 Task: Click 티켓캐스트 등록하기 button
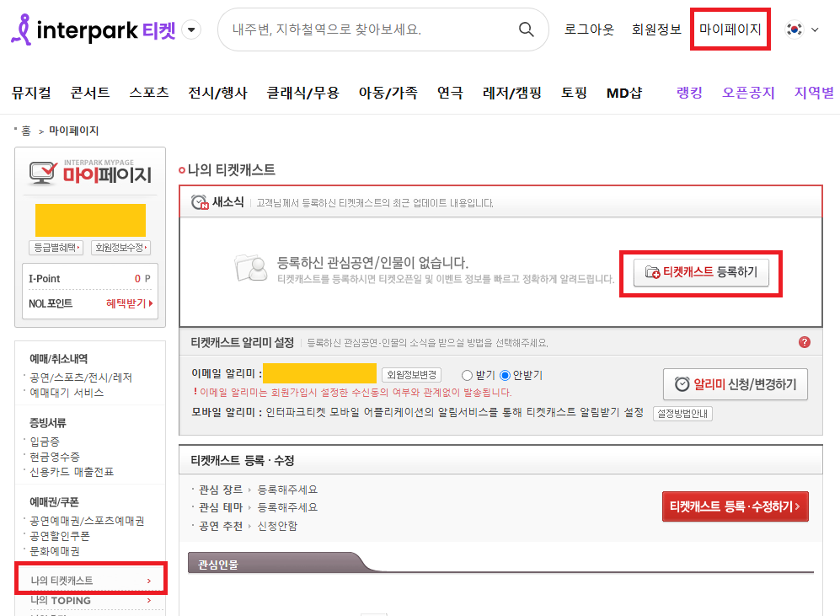[701, 273]
